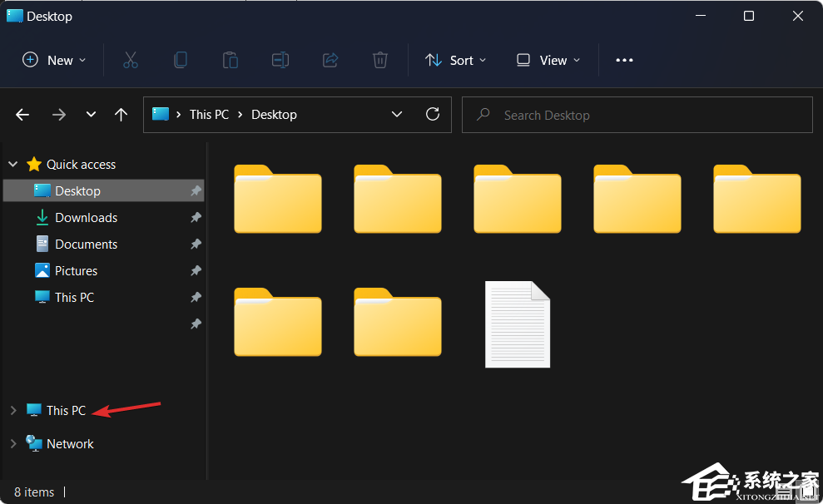Expand the This PC tree node

coord(13,410)
